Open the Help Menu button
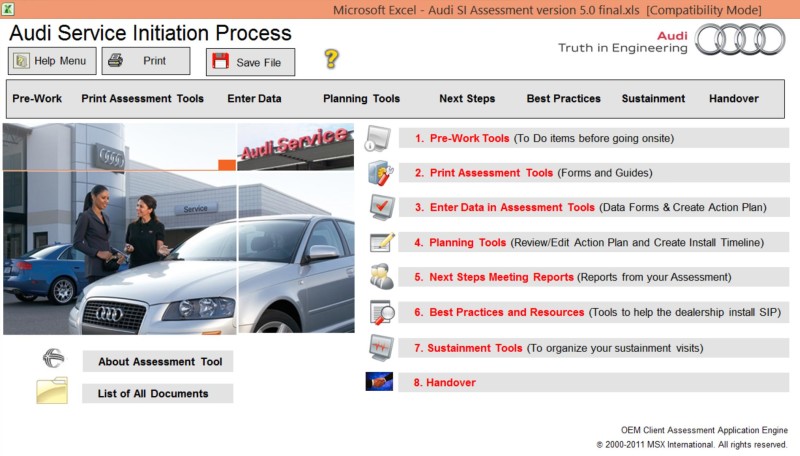Viewport: 800px width, 456px height. [x=53, y=61]
